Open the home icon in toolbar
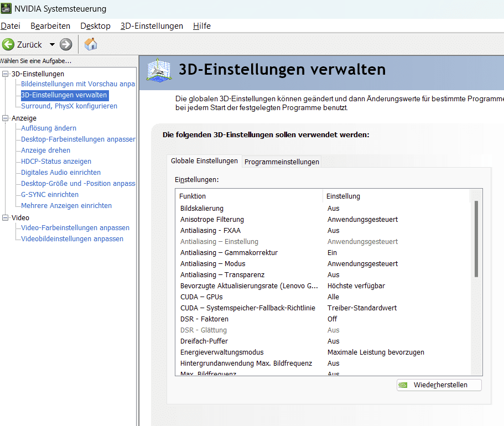The height and width of the screenshot is (426, 504). (91, 44)
